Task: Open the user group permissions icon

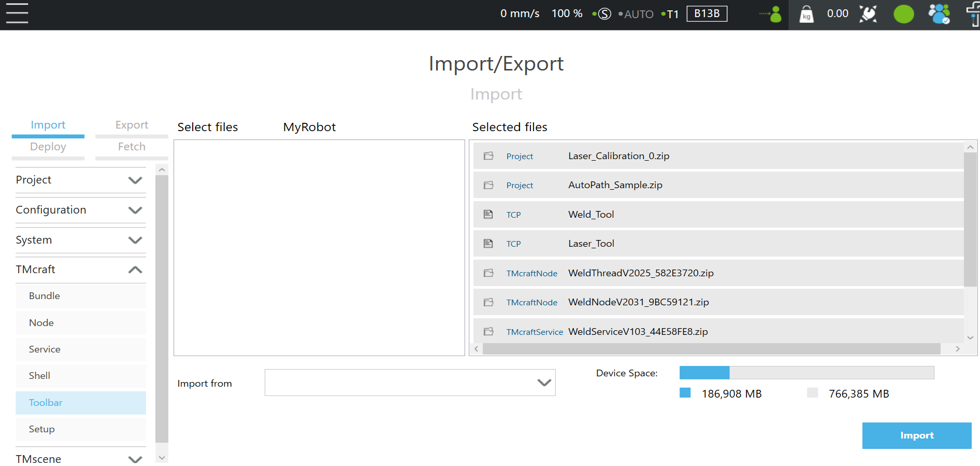Action: tap(939, 14)
